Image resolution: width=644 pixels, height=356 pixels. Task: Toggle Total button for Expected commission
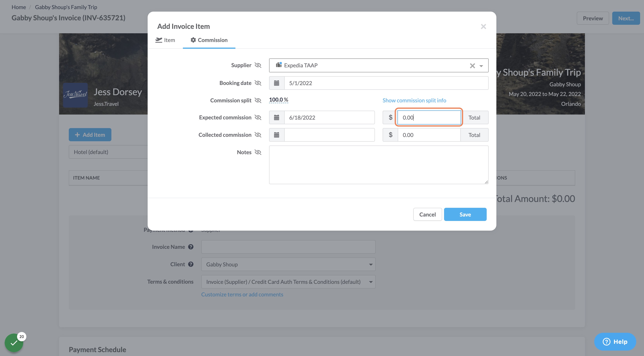coord(474,118)
